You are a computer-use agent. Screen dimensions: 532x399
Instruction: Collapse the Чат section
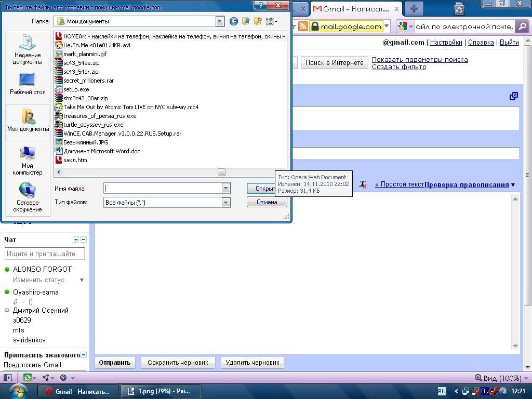tap(84, 240)
